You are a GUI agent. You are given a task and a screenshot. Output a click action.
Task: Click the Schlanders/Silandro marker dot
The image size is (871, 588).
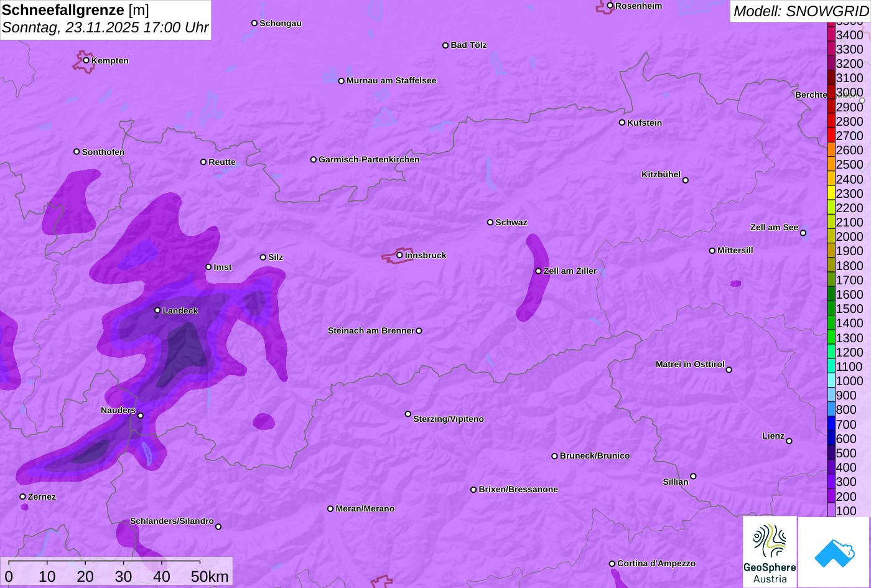218,527
